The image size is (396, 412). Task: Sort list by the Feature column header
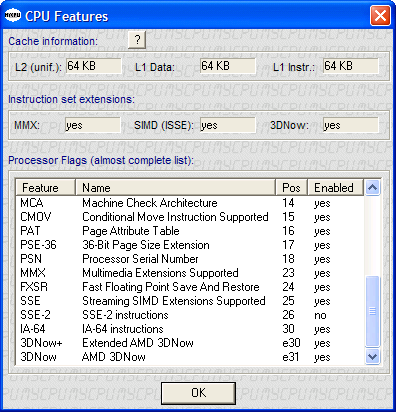46,188
